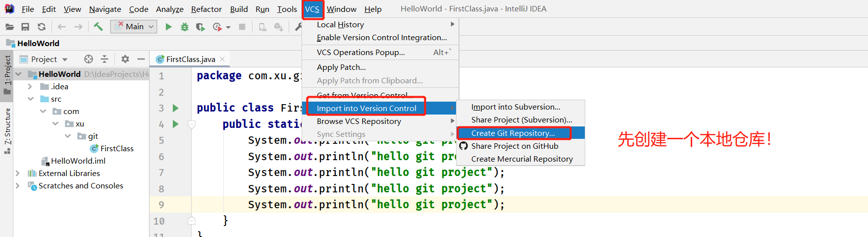Viewport: 868px width, 237px height.
Task: Click the Save All toolbar icon
Action: 25,27
